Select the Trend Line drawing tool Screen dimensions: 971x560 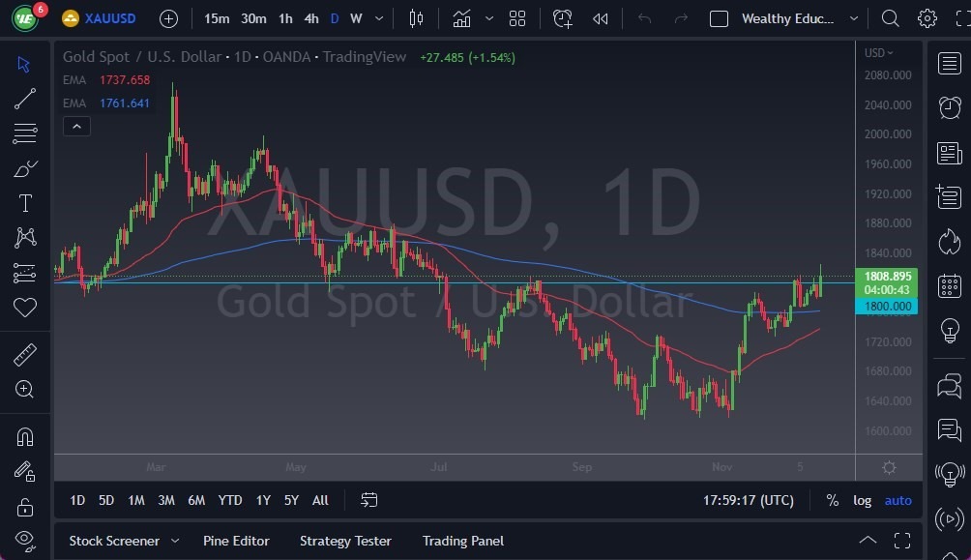click(25, 99)
